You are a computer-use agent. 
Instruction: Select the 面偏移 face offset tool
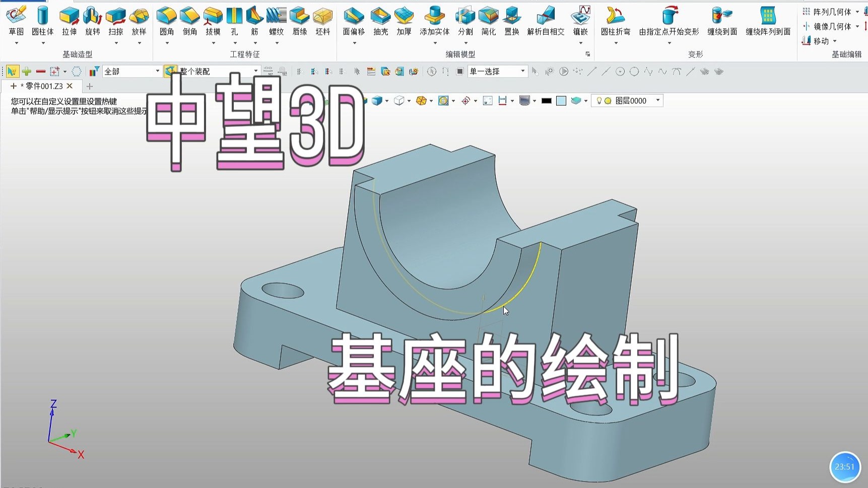point(354,22)
